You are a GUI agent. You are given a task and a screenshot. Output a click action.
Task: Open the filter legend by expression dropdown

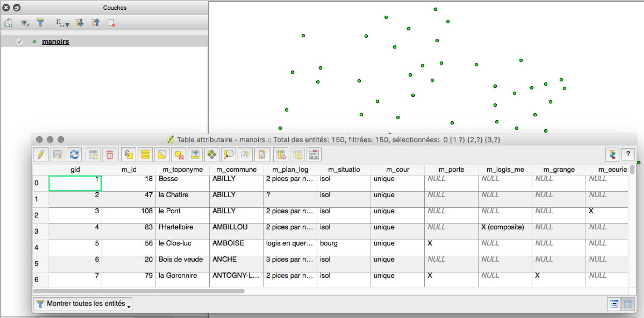[x=62, y=23]
